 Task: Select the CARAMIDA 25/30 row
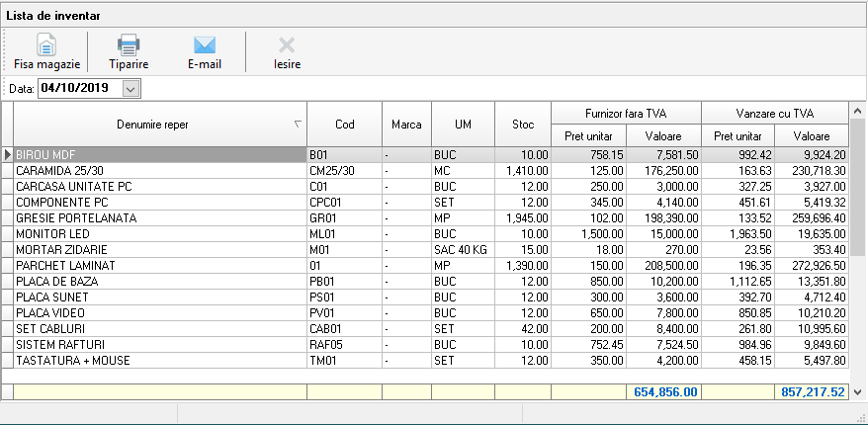158,171
